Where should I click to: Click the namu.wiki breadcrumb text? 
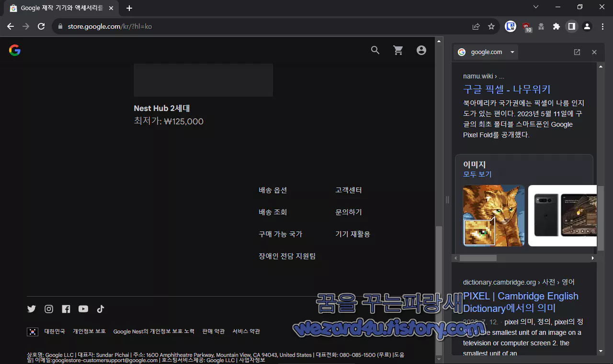click(x=484, y=76)
